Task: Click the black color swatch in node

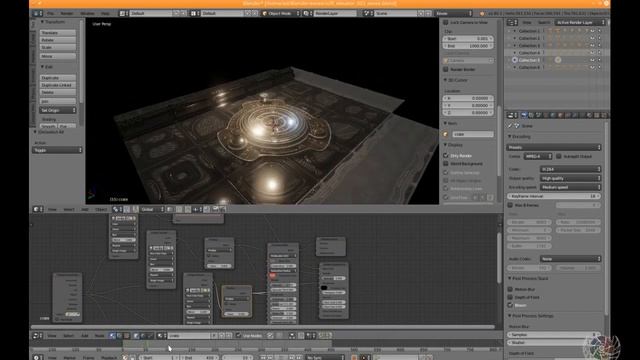Action: pos(324,288)
